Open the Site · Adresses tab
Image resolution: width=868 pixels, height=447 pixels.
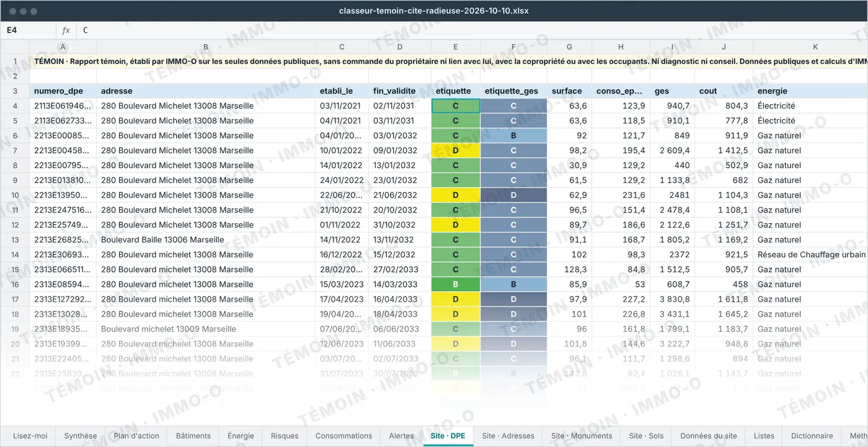tap(508, 436)
